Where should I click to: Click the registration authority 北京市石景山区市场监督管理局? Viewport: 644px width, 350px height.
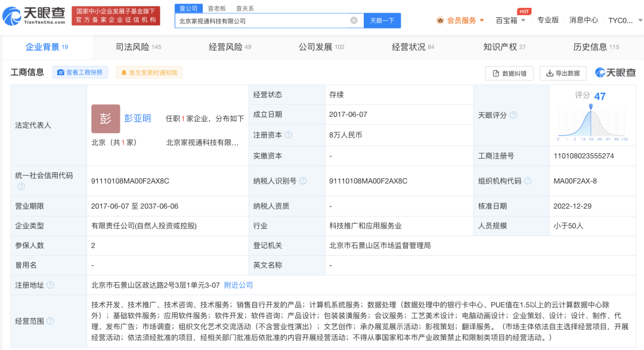pos(380,246)
